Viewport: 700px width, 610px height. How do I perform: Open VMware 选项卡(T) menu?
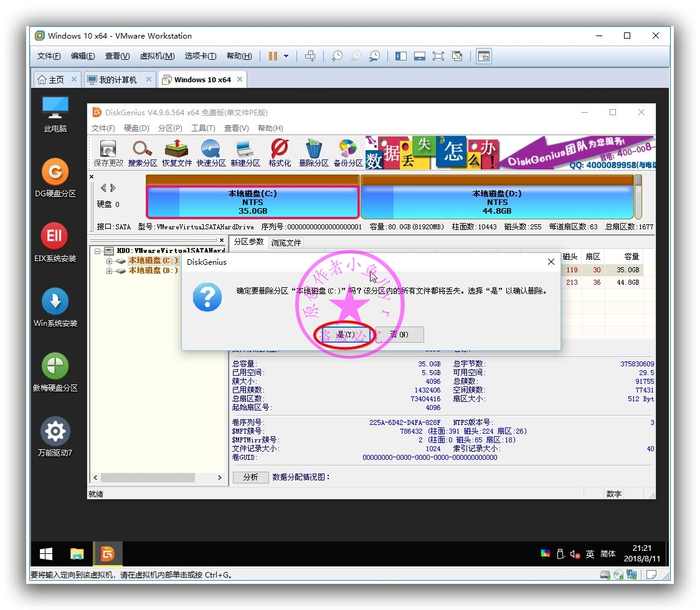[x=201, y=56]
